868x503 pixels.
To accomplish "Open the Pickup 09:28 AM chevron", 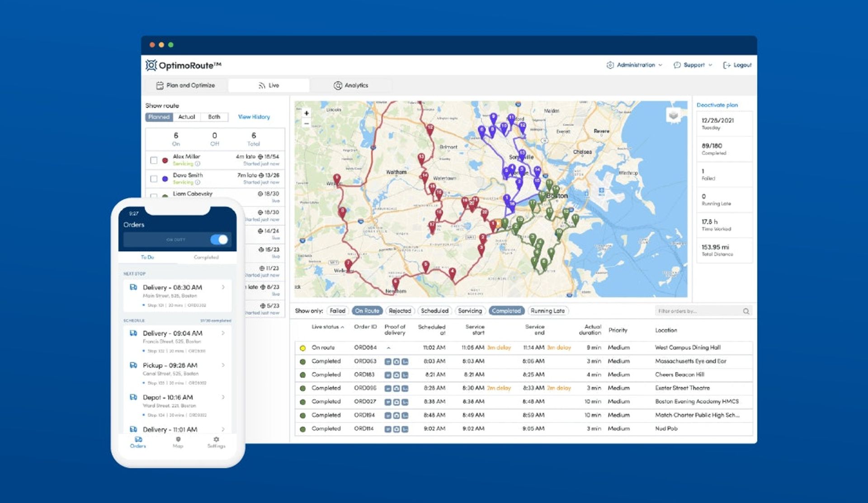I will pos(223,365).
